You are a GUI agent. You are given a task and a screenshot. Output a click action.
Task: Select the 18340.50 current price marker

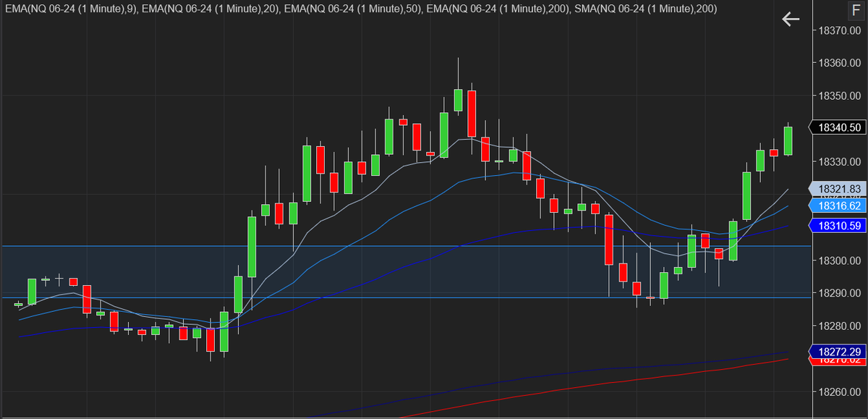pyautogui.click(x=838, y=127)
